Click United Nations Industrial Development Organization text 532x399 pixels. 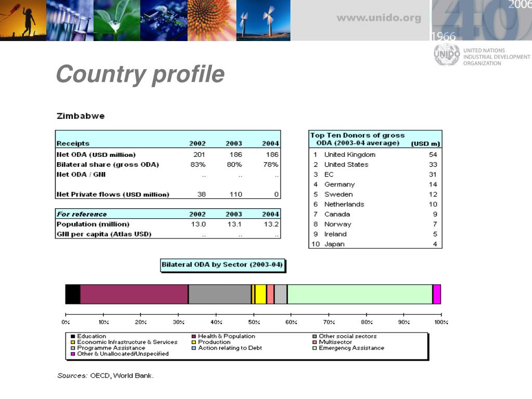[497, 57]
